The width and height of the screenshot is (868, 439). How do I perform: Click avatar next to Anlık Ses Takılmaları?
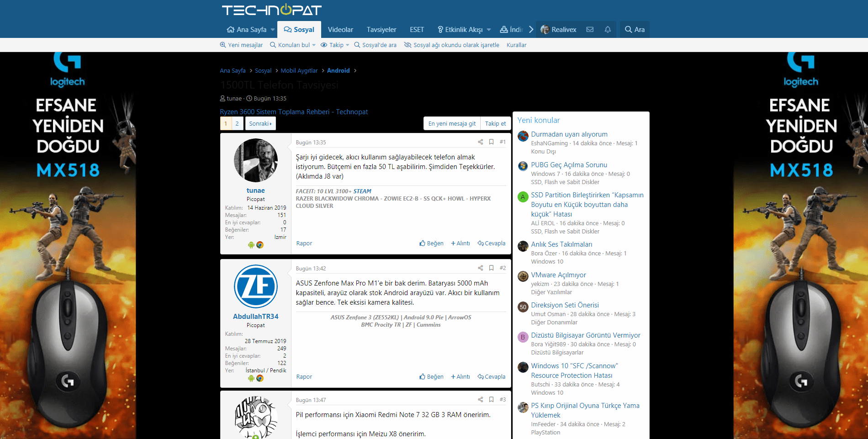(523, 246)
